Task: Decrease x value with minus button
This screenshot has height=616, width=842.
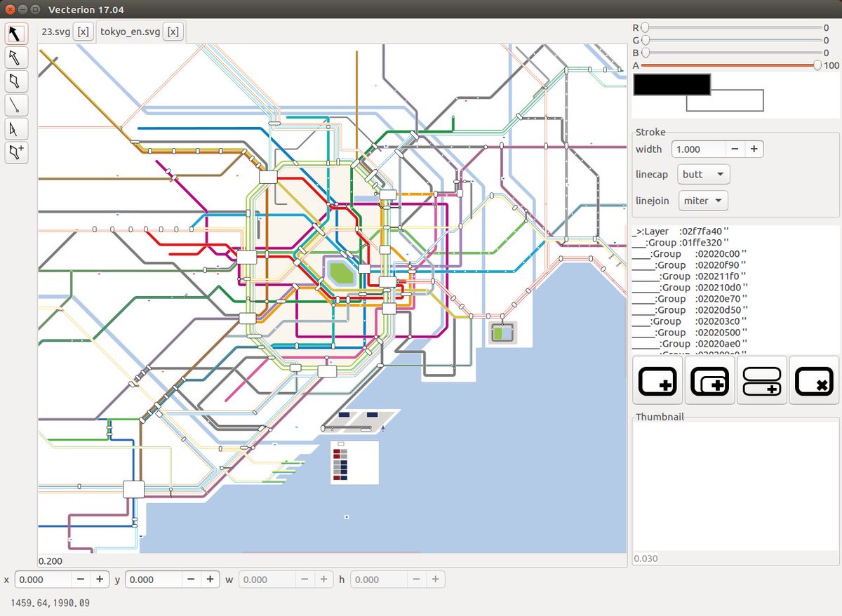Action: [81, 580]
